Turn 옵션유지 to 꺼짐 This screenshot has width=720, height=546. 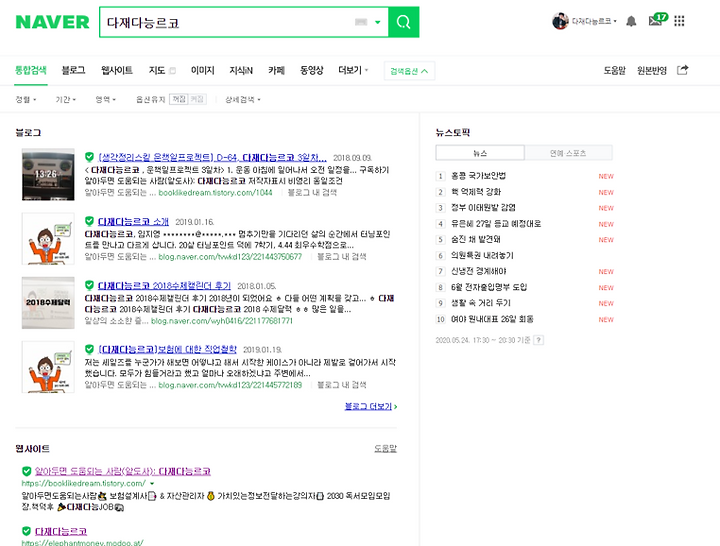179,99
